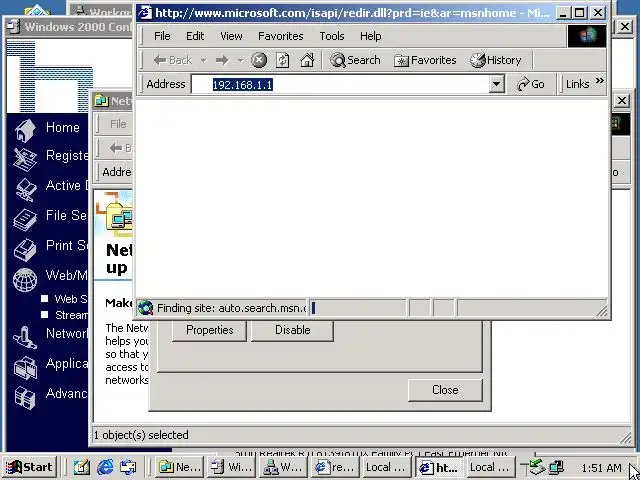Click the Unplug or Eject Hardware tray icon
The height and width of the screenshot is (480, 640).
[x=538, y=467]
